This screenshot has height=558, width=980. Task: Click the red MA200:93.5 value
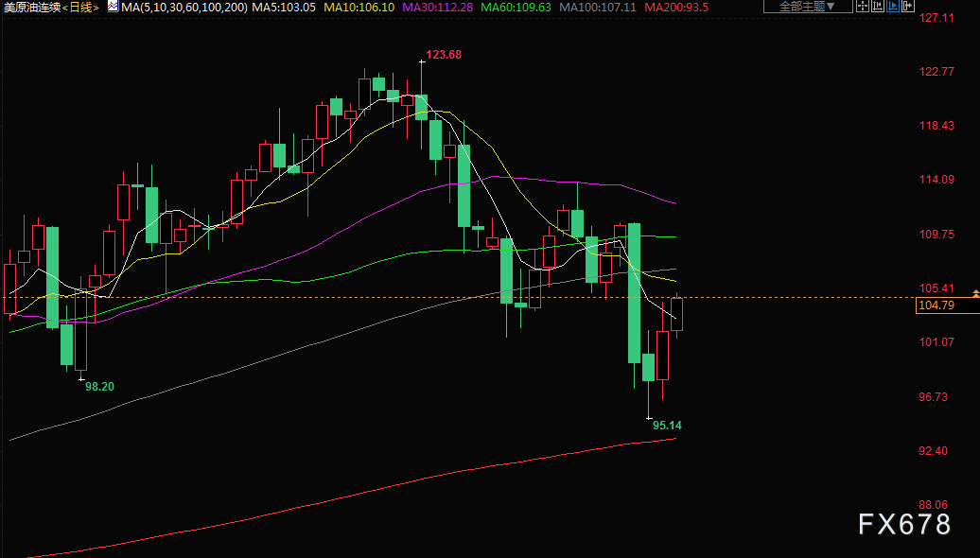point(676,8)
